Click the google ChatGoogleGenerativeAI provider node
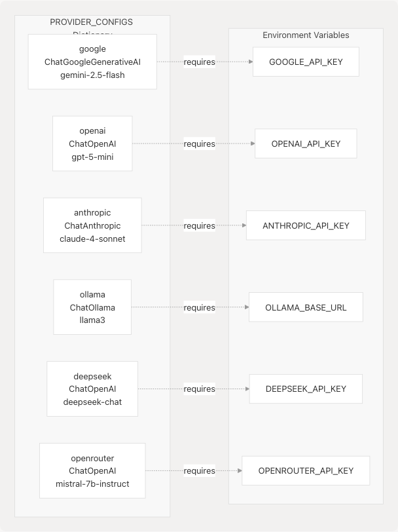Image resolution: width=398 pixels, height=532 pixels. tap(92, 62)
